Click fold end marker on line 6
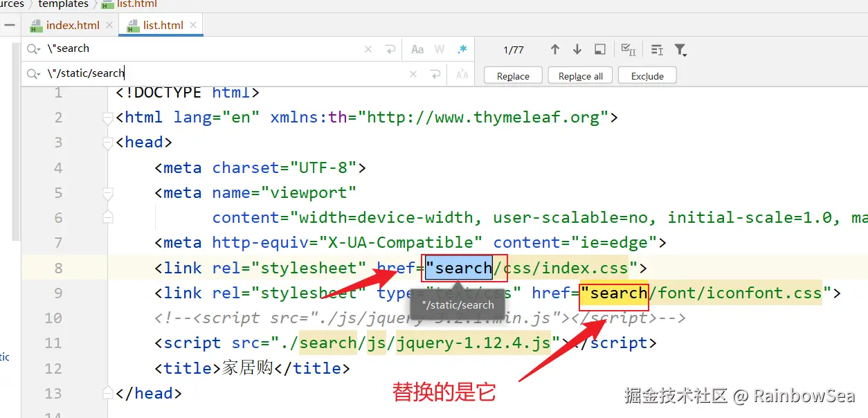Screen dimensions: 868x418 pyautogui.click(x=107, y=218)
